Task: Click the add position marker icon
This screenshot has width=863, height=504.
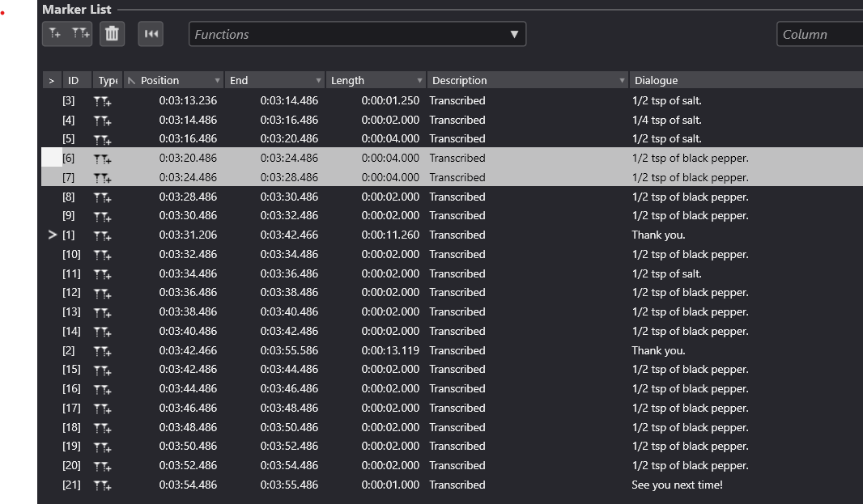Action: [x=55, y=34]
